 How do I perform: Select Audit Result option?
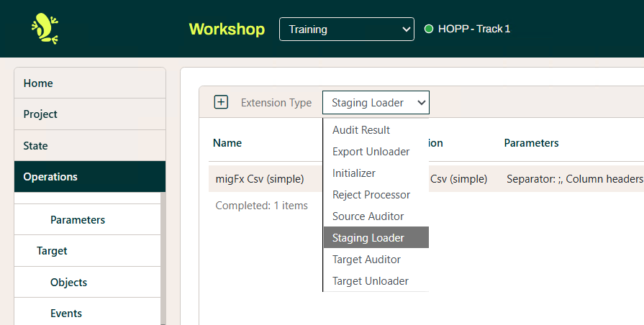click(376, 129)
